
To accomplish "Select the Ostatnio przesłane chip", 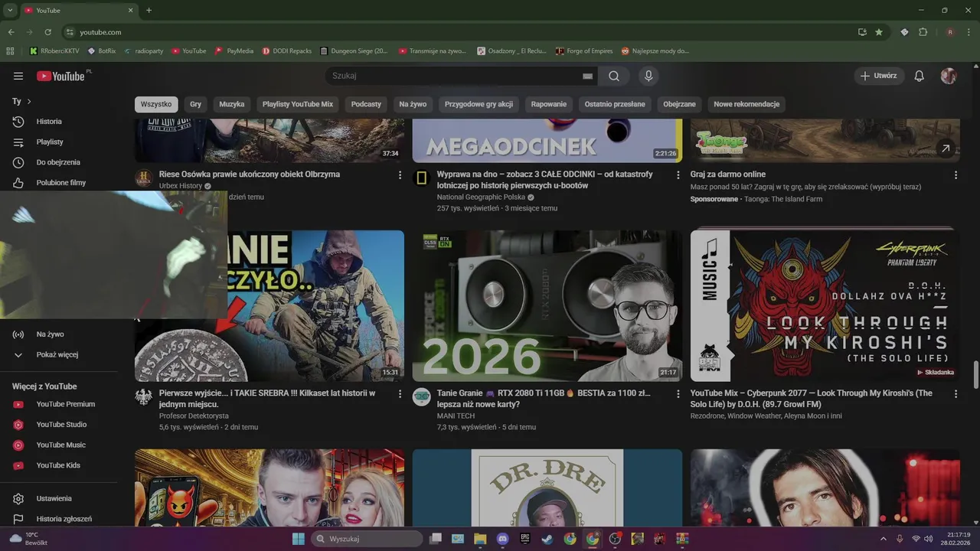I will (x=615, y=104).
